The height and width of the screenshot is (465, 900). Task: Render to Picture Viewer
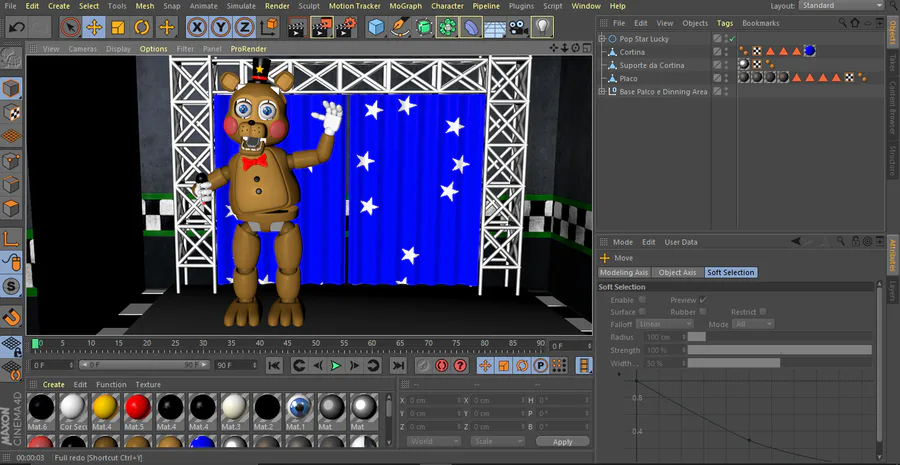[x=322, y=27]
